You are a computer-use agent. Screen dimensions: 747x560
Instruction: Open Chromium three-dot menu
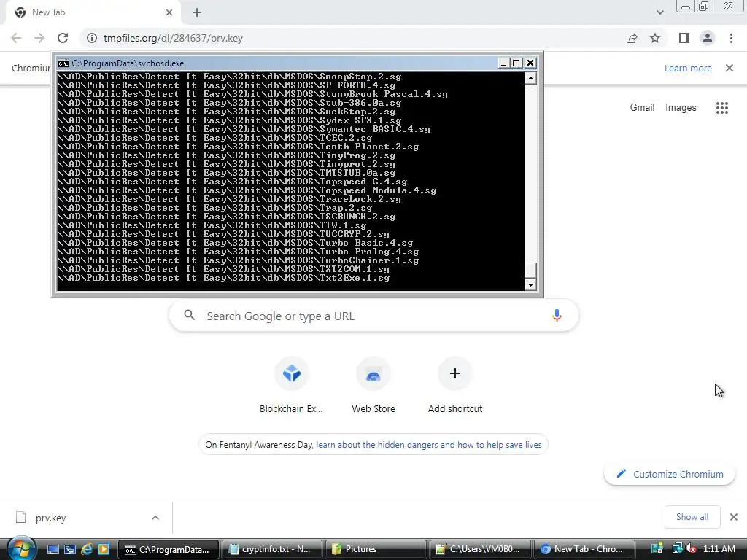point(731,38)
